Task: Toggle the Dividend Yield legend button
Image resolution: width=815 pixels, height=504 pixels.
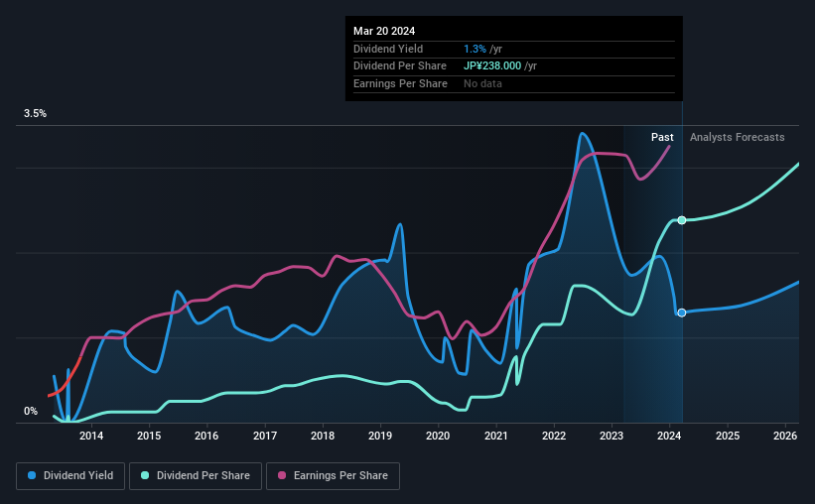Action: [70, 476]
